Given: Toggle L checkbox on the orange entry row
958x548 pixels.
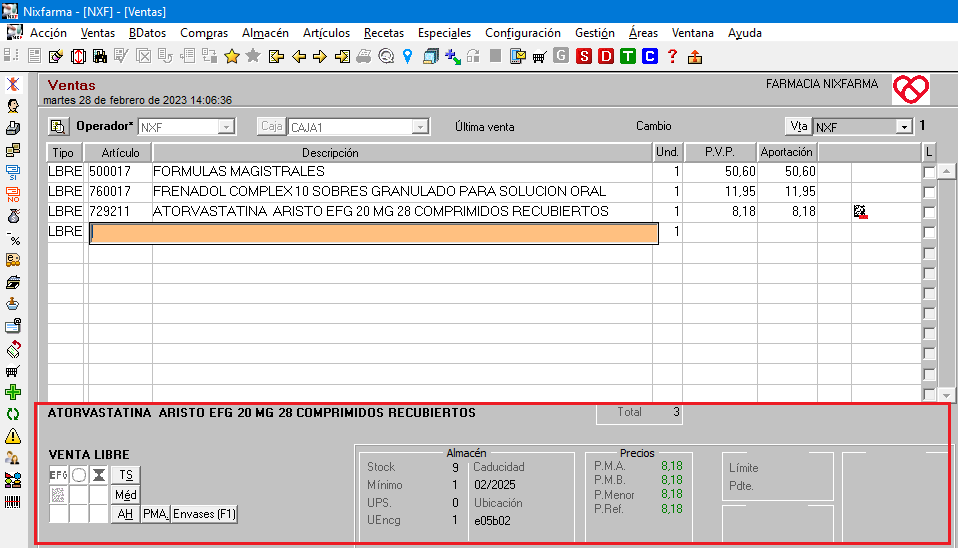Looking at the screenshot, I should click(x=929, y=233).
